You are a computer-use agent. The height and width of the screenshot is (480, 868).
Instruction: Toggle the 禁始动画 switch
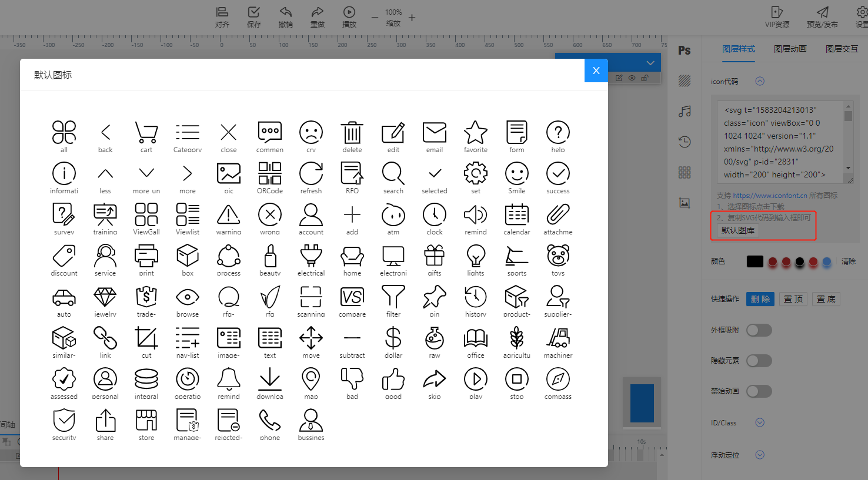[759, 391]
